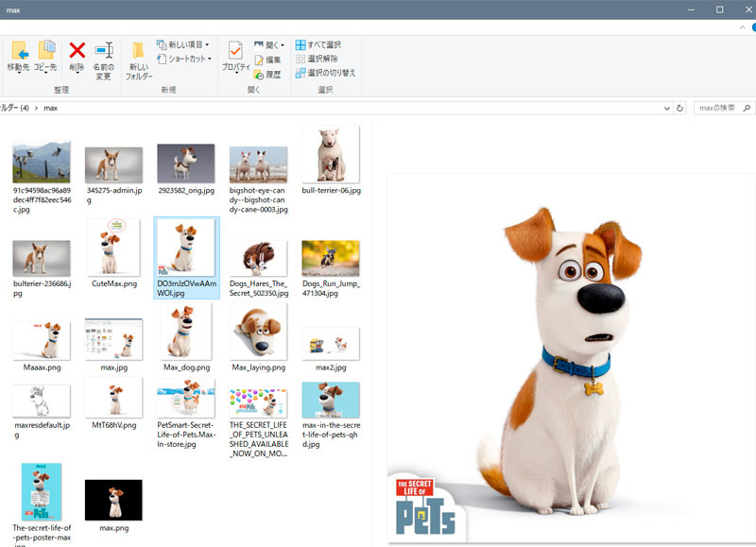Select the bigshot-eye-candy thumbnail
The image size is (756, 547).
coord(258,164)
